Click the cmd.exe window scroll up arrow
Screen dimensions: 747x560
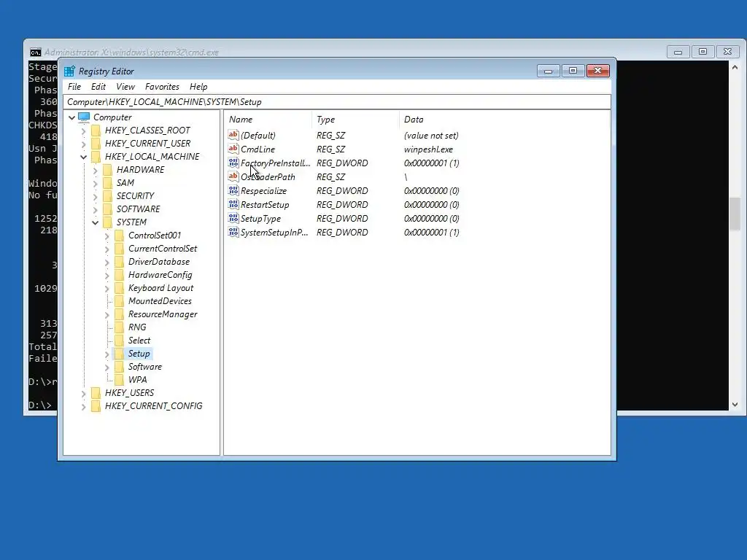point(735,68)
